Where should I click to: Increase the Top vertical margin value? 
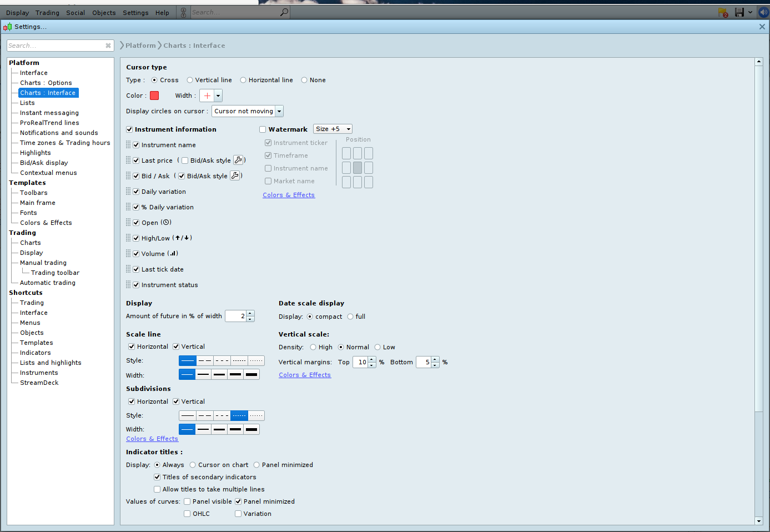coord(371,359)
